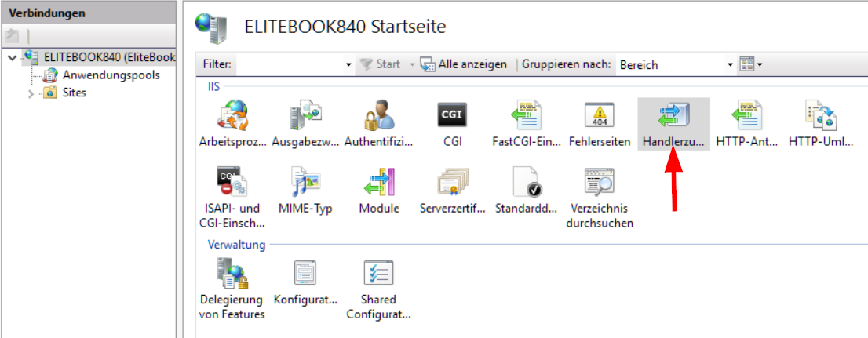Open Verzeichnis durchsuchen icon
Viewport: 868px width, 338px height.
600,182
